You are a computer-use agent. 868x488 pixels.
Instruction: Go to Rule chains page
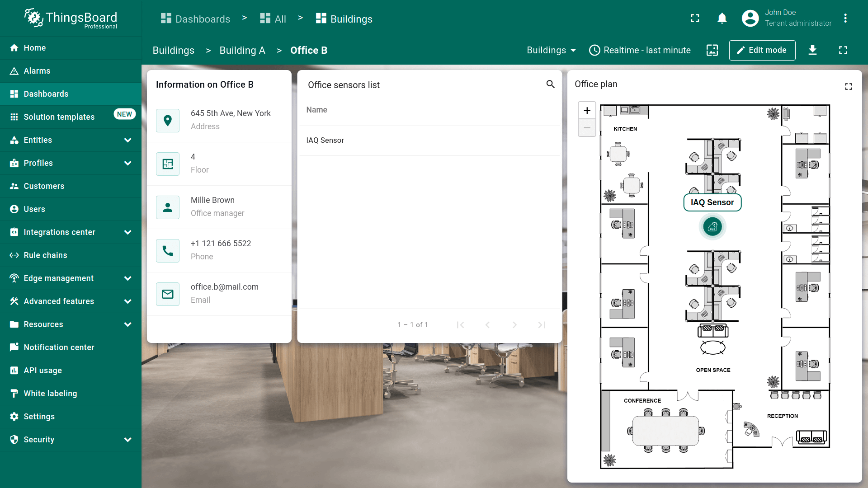pyautogui.click(x=45, y=255)
